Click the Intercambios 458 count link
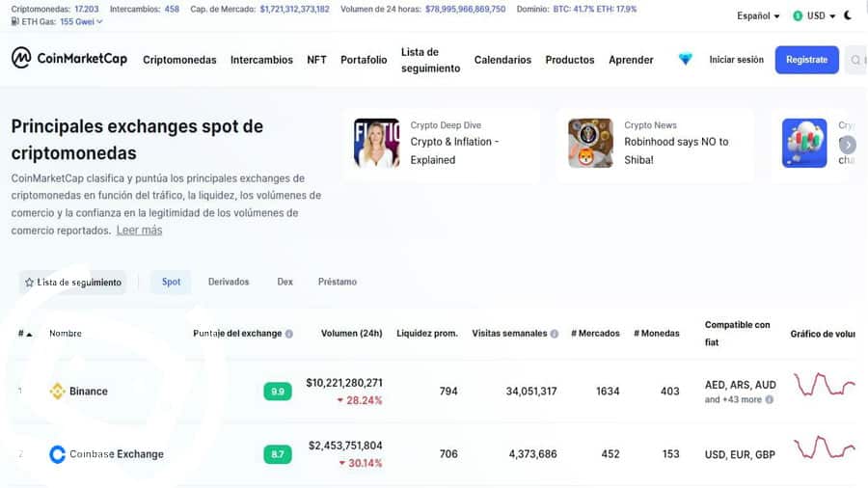Screen dimensions: 868x488 click(172, 9)
